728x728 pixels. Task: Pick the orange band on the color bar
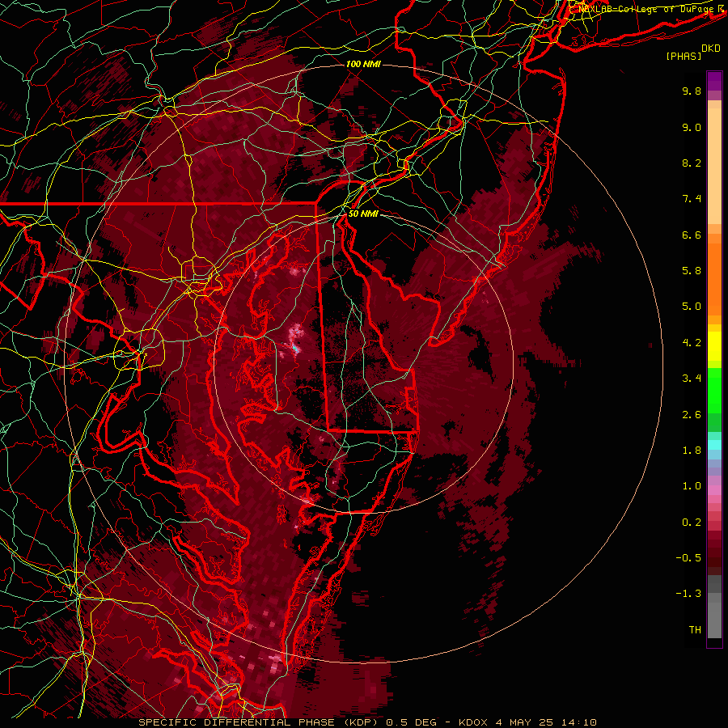pyautogui.click(x=714, y=278)
